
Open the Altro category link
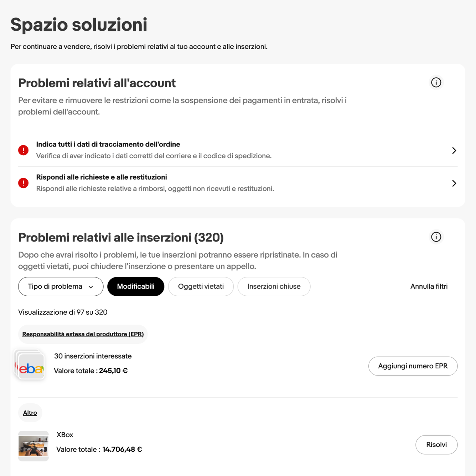(x=30, y=413)
